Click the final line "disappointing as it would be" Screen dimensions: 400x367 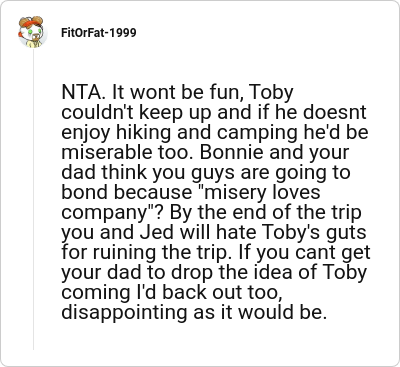[x=194, y=313]
